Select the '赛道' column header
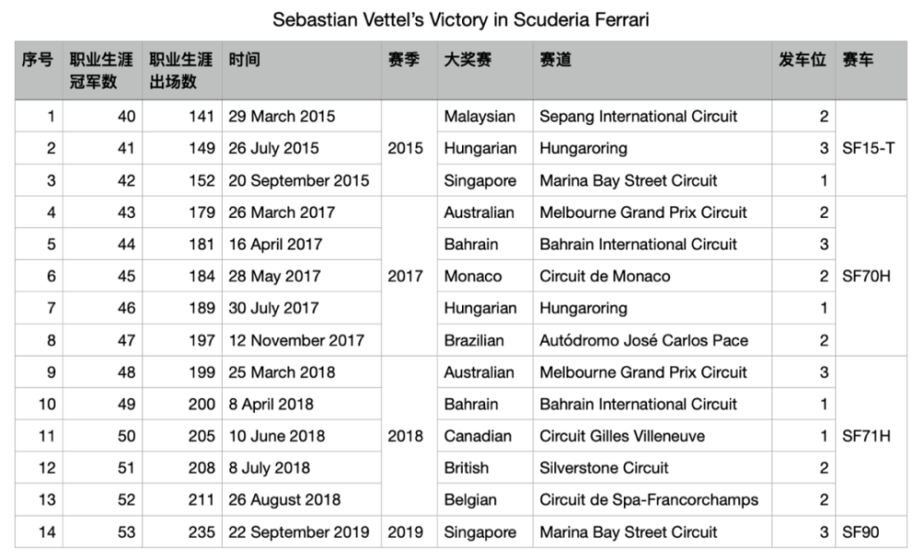 point(555,60)
